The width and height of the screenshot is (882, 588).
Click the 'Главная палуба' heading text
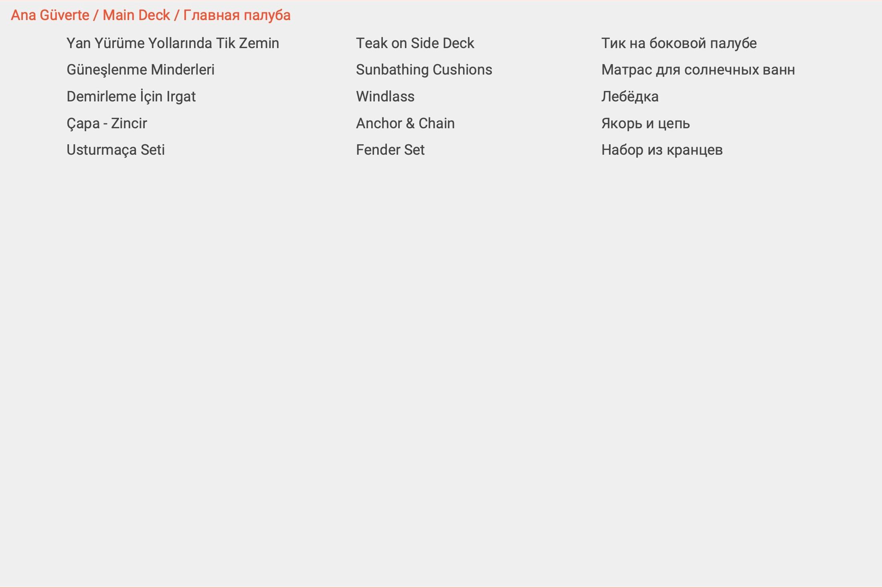pyautogui.click(x=237, y=15)
